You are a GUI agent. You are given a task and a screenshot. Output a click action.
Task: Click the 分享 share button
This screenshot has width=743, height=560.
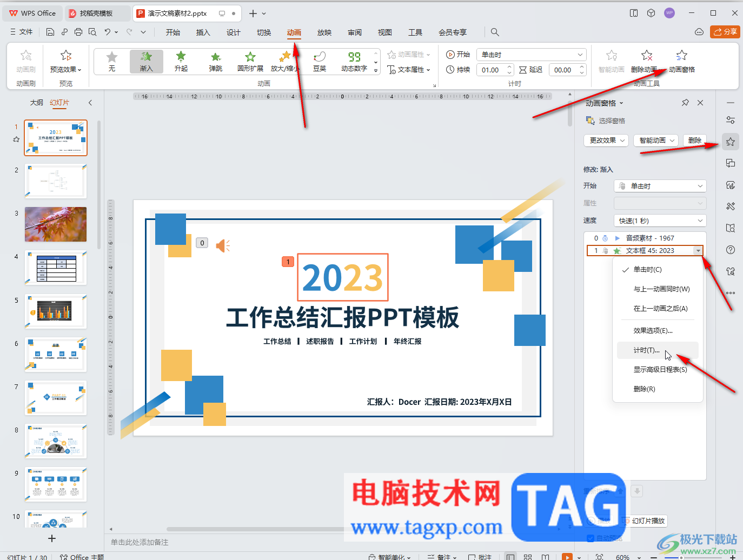725,32
